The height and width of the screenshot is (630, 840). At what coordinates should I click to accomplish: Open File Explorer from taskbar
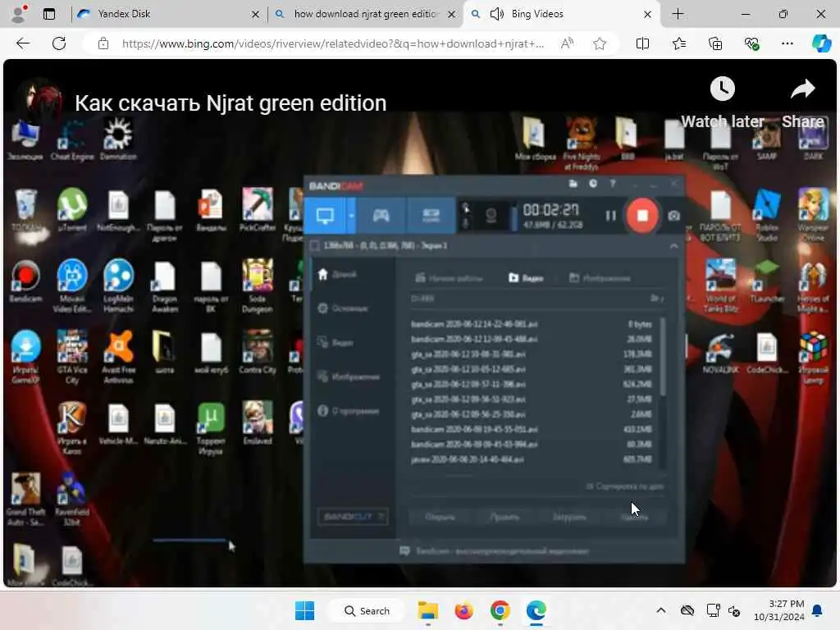[428, 610]
